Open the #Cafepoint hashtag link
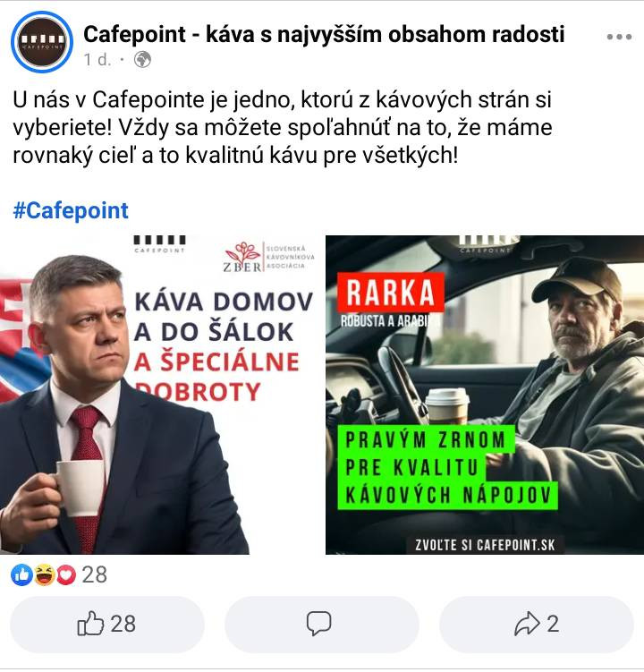Screen dimensions: 644x672 click(71, 210)
